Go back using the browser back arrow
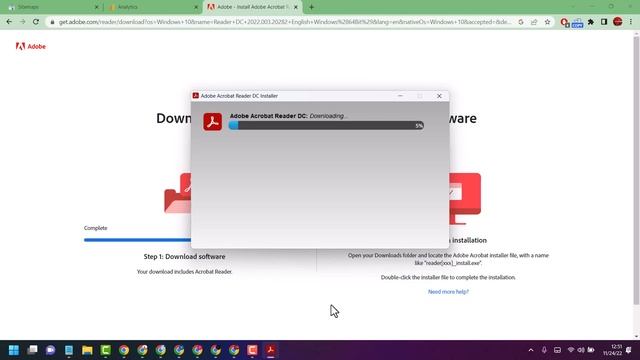The height and width of the screenshot is (360, 640). click(9, 22)
